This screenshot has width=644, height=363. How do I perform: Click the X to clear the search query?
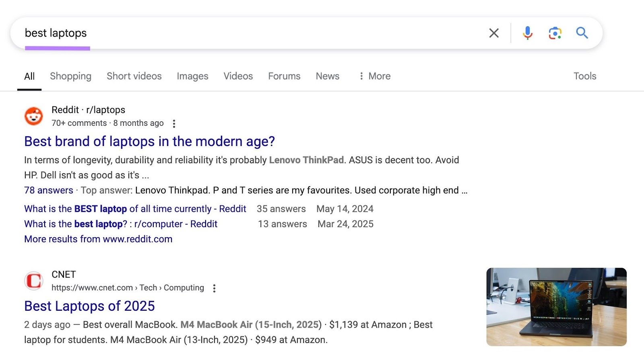click(x=494, y=33)
